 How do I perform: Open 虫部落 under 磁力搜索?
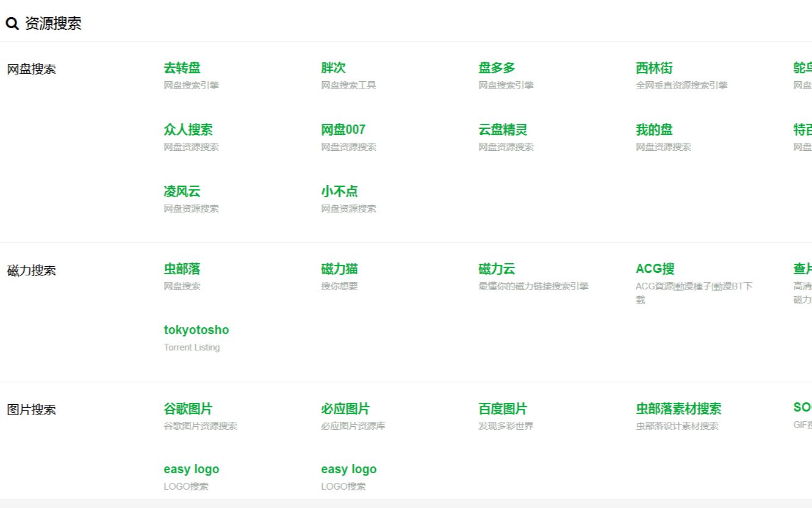182,269
